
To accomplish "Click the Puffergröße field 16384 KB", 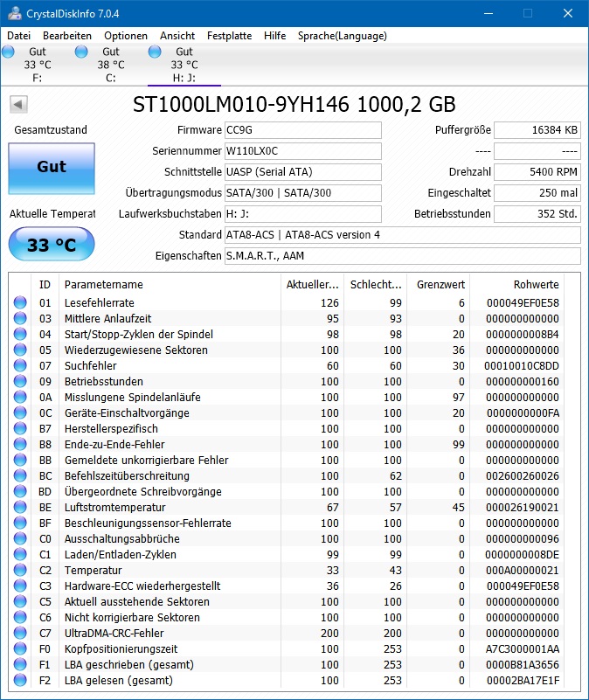I will (x=537, y=130).
